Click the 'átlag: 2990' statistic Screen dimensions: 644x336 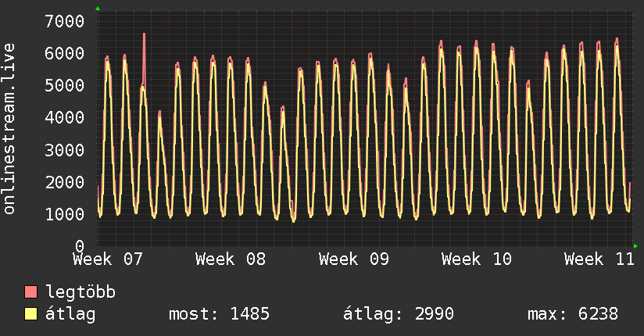point(399,314)
